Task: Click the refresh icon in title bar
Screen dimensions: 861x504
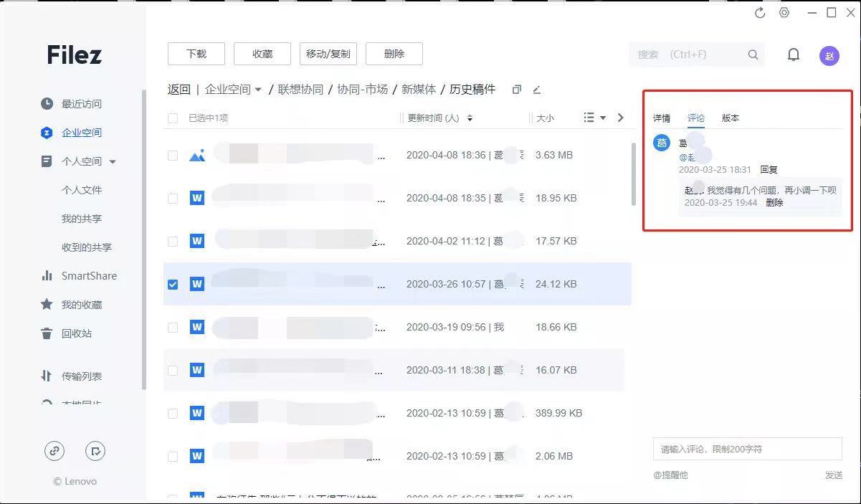Action: tap(760, 13)
